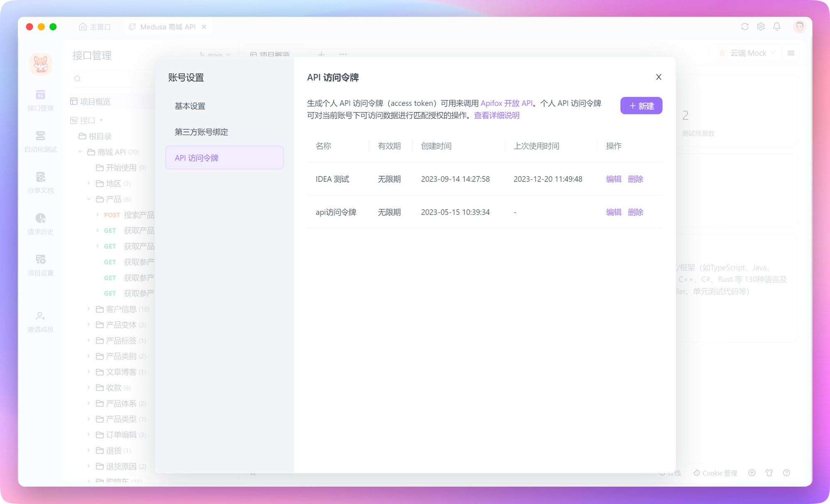This screenshot has width=830, height=504.
Task: Open Cookie 管理 in status bar
Action: tap(715, 473)
